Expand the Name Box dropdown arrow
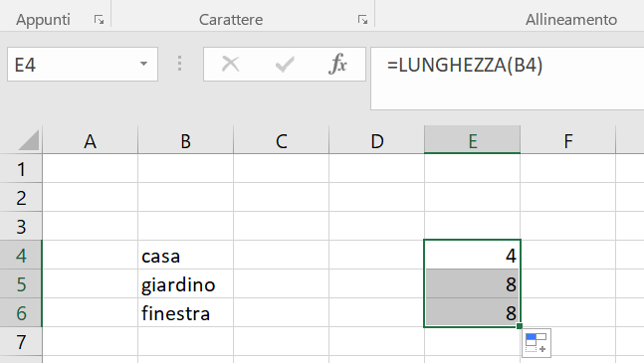This screenshot has height=363, width=644. (x=143, y=64)
